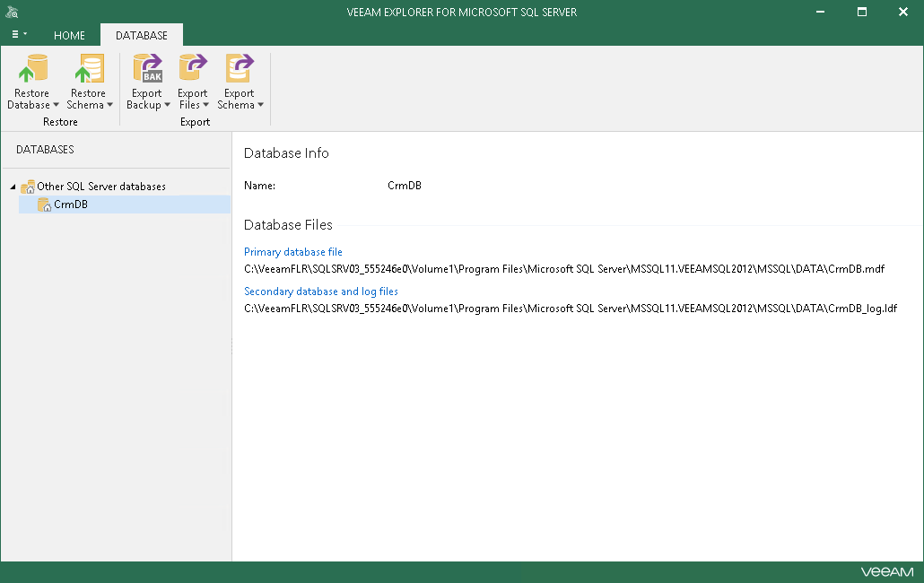Click the Database Files heading
Screen dimensions: 924x583
point(288,225)
